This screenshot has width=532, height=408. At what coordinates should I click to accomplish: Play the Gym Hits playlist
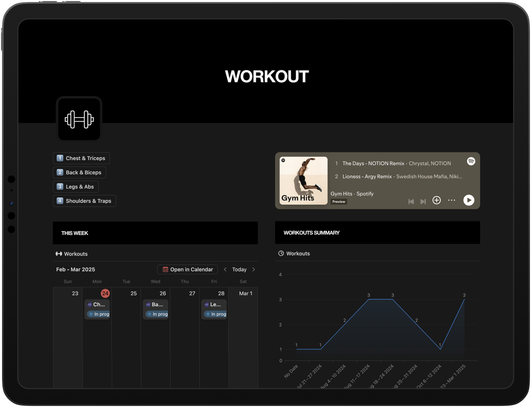(468, 200)
